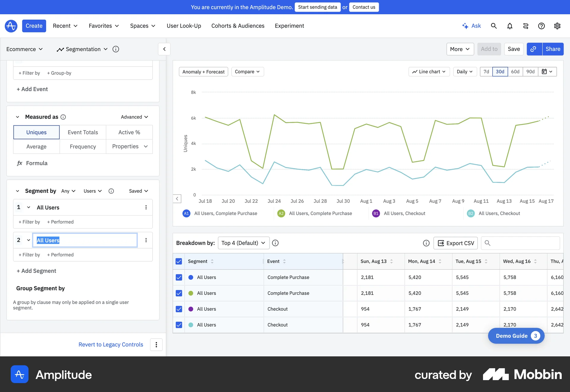Collapse the left panel with arrow
The height and width of the screenshot is (392, 570).
[x=164, y=49]
